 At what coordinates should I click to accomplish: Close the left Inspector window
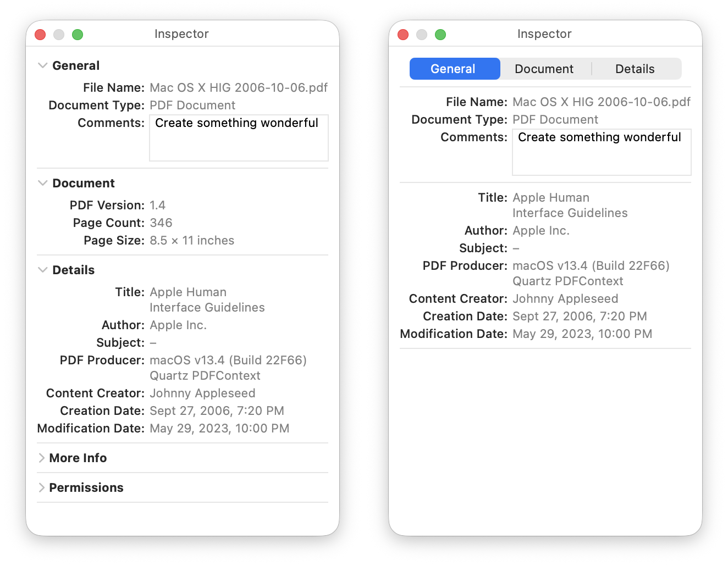[40, 35]
